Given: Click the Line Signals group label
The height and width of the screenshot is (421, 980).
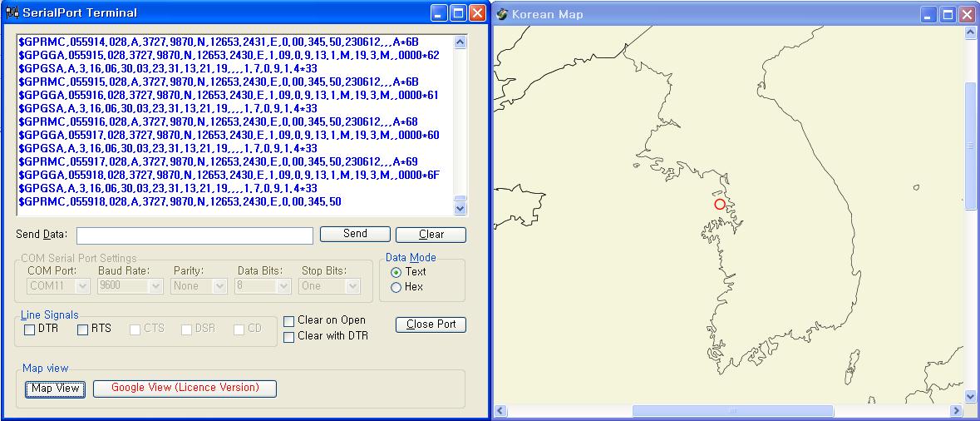Looking at the screenshot, I should [50, 315].
